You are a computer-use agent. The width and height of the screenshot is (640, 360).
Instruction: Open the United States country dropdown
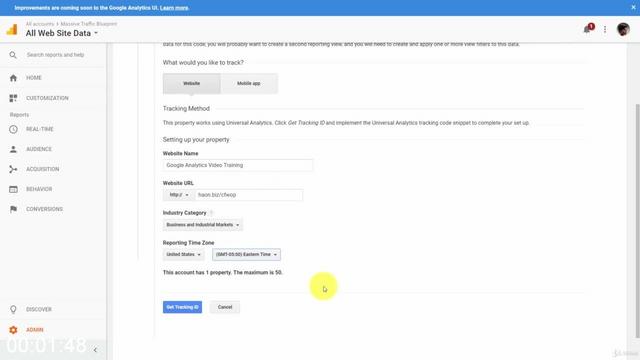(x=184, y=255)
